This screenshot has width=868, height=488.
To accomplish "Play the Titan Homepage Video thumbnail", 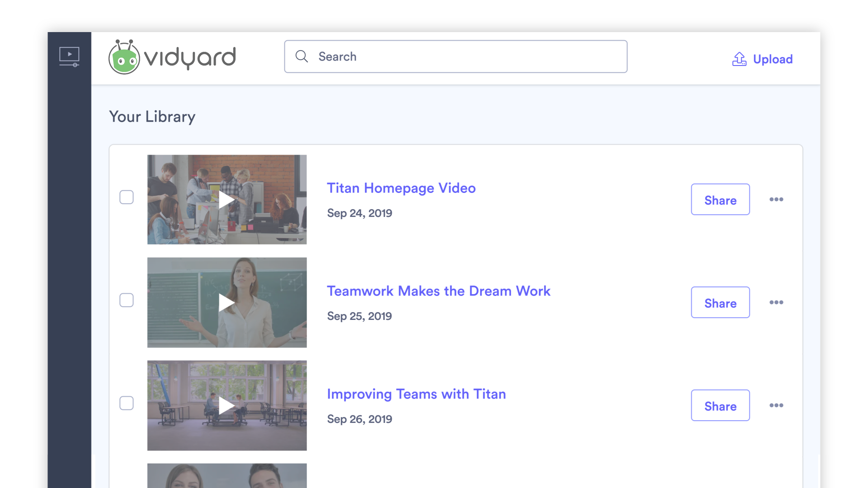I will pos(227,200).
